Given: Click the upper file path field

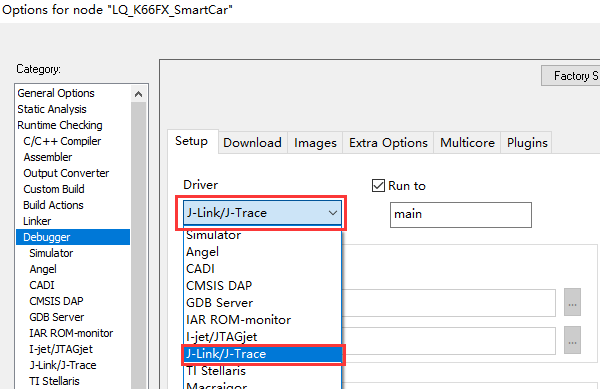Looking at the screenshot, I should 449,303.
